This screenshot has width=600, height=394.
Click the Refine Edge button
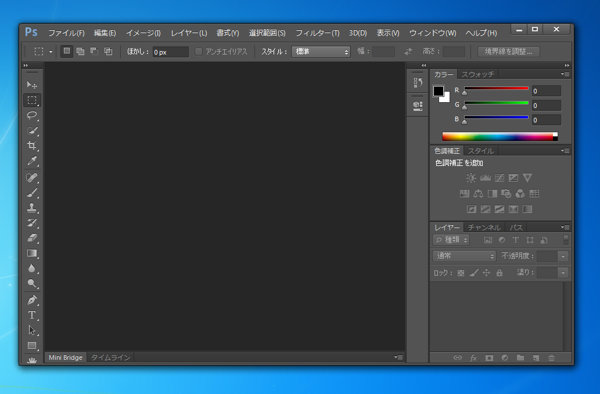(x=509, y=52)
